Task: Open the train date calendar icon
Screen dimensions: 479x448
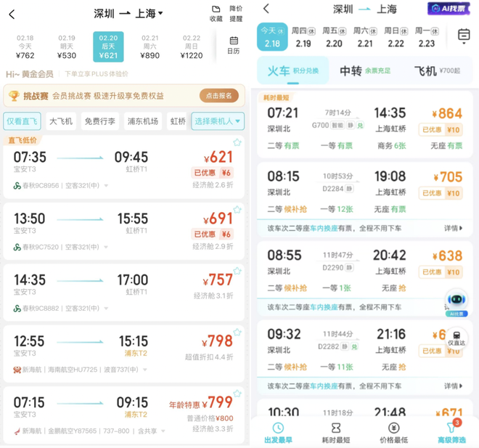Action: (464, 36)
